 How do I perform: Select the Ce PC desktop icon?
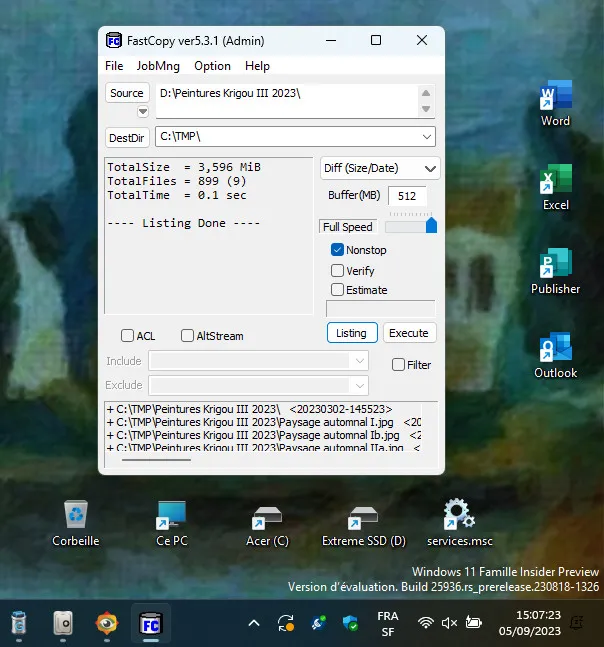click(172, 523)
